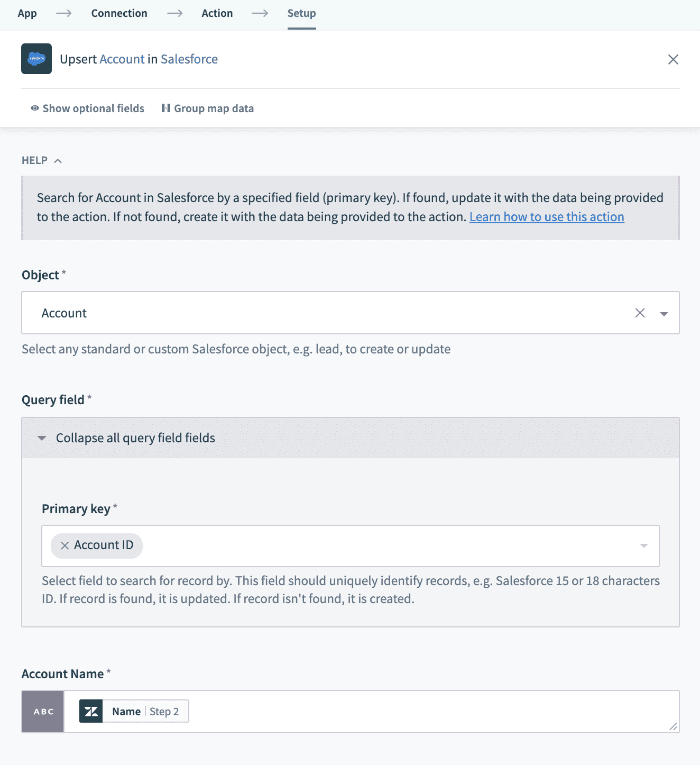Go to the App step tab
The height and width of the screenshot is (765, 700).
[x=27, y=13]
